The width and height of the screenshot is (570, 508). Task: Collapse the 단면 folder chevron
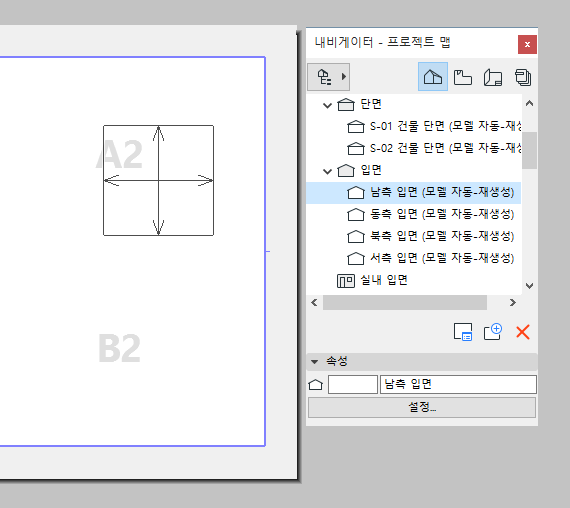(x=327, y=105)
